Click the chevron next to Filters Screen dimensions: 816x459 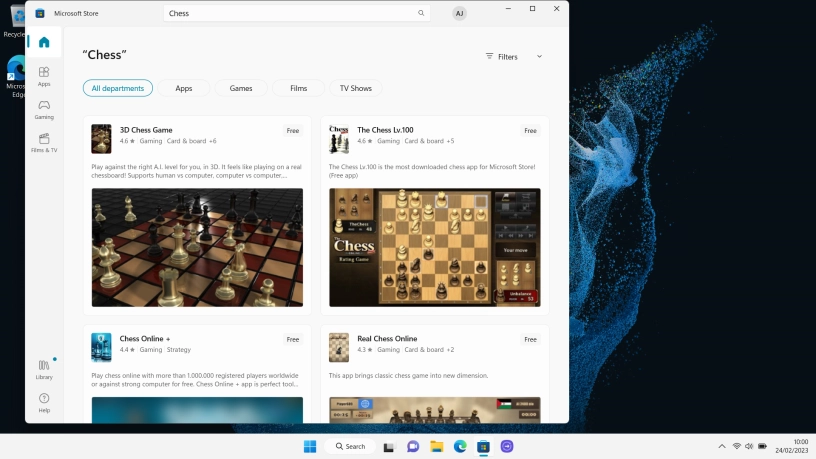point(539,57)
